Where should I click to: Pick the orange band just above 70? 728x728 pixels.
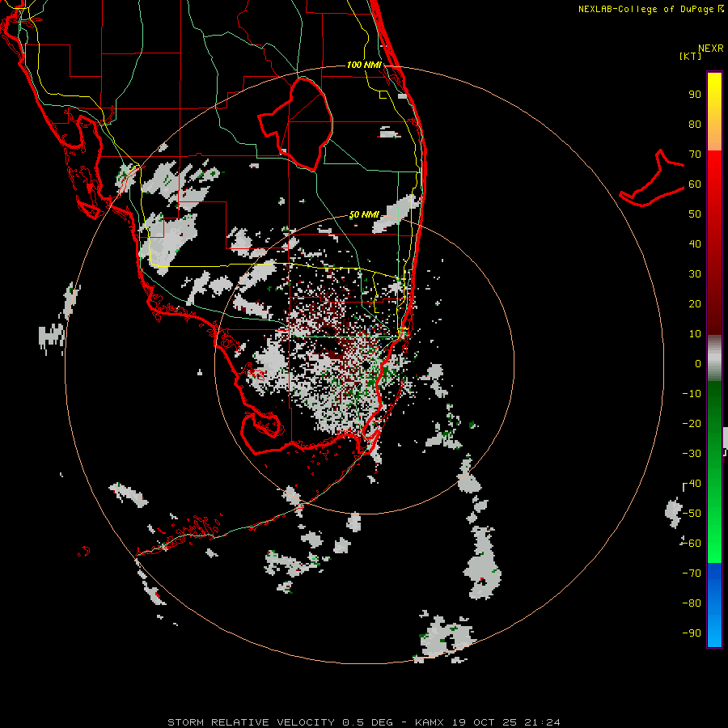click(x=714, y=137)
